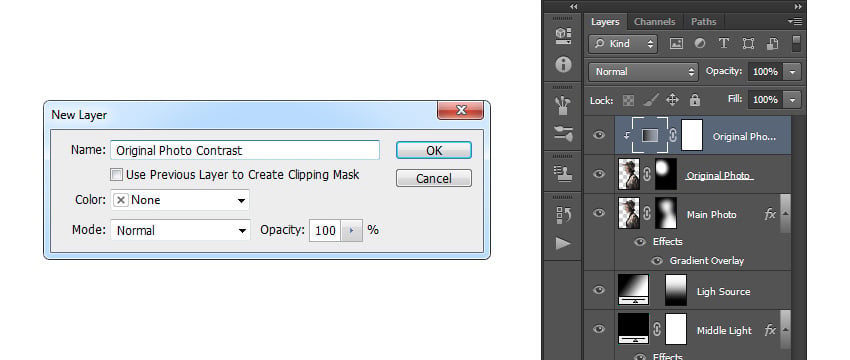Switch to the Paths tab
This screenshot has width=850, height=360.
[x=704, y=22]
